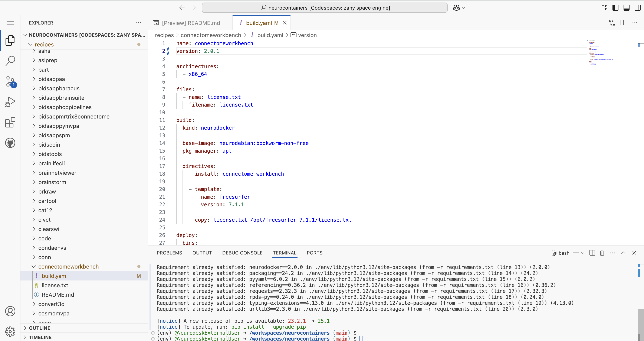Kill terminal with the trash icon

602,253
